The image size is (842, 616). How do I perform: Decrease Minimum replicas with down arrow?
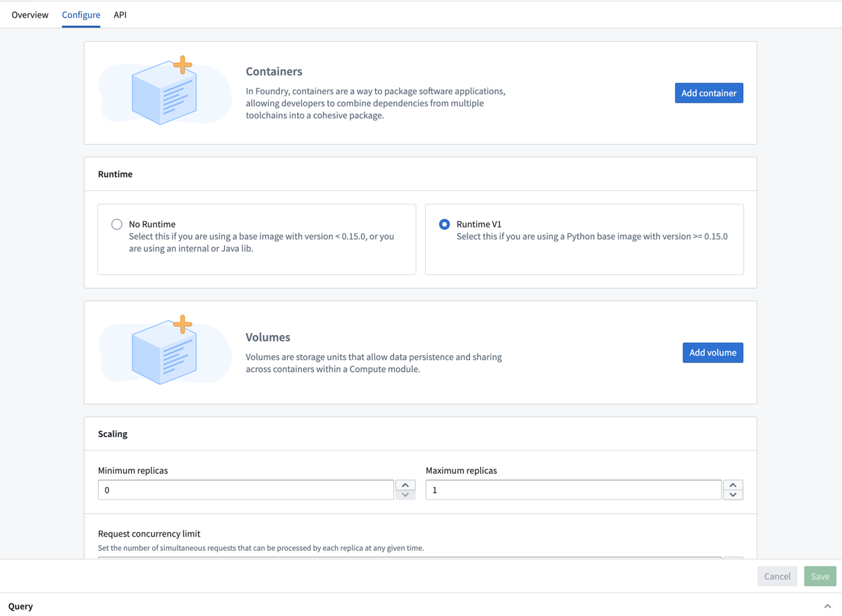click(x=405, y=494)
